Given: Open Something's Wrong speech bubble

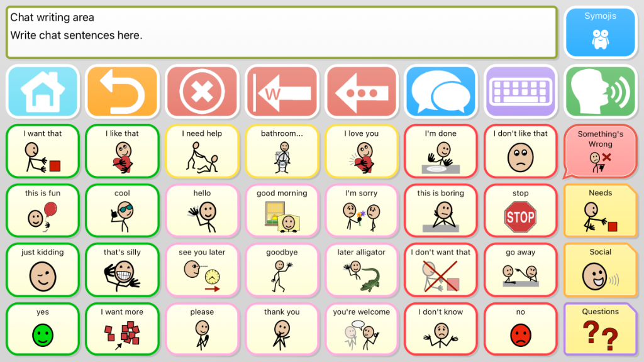Looking at the screenshot, I should (601, 151).
